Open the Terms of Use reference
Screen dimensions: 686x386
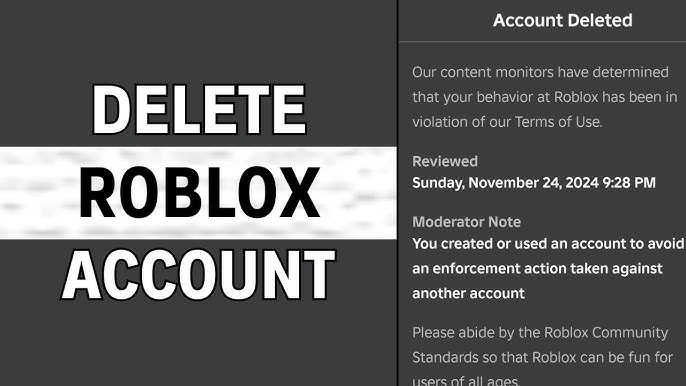pos(558,122)
